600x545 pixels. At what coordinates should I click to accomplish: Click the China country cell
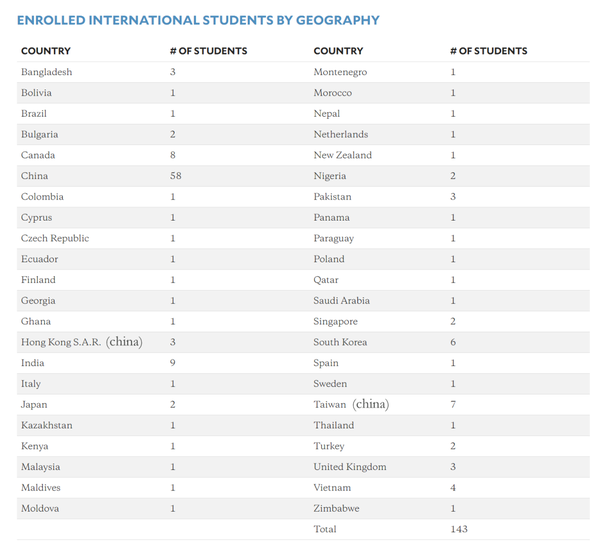pos(34,176)
